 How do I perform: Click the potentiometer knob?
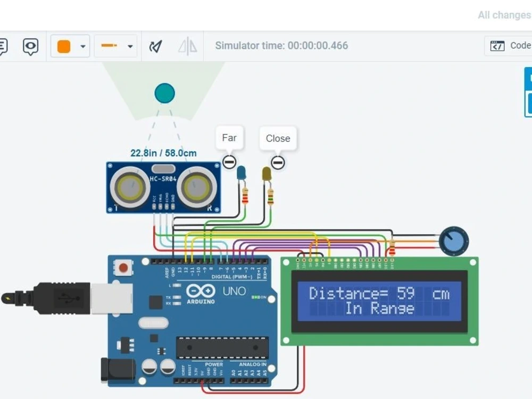coord(453,241)
